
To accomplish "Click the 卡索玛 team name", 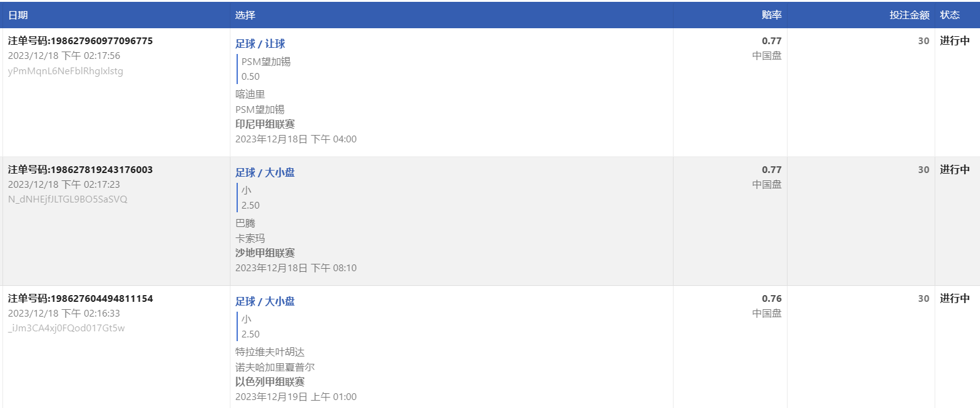I will click(x=250, y=238).
